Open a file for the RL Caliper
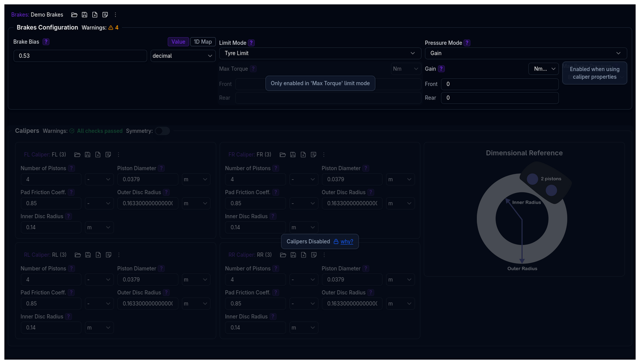 (77, 254)
